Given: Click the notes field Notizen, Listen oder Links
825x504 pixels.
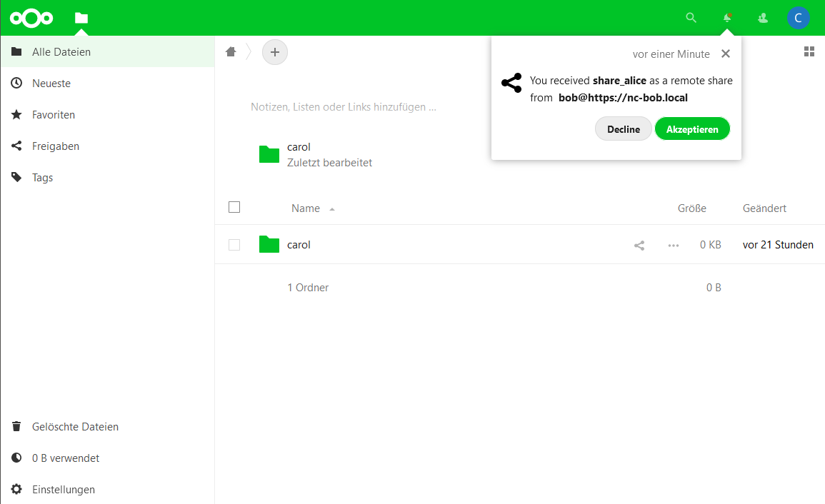Looking at the screenshot, I should [344, 107].
